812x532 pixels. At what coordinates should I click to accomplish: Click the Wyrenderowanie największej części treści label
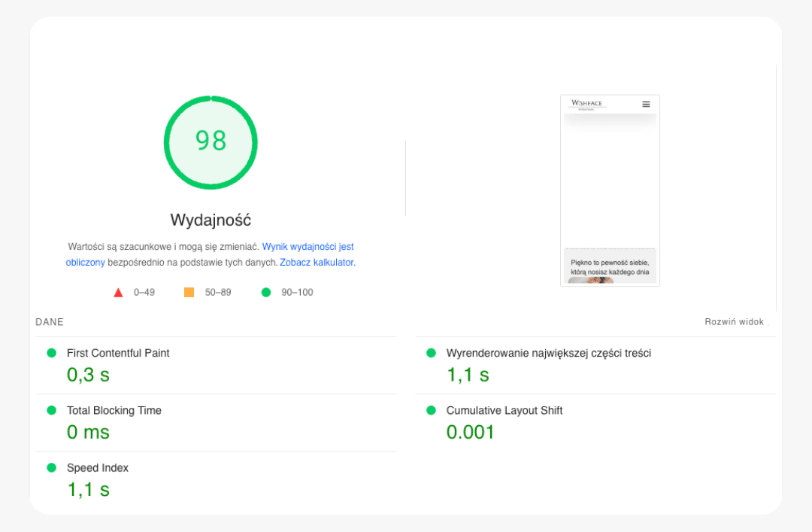[548, 353]
